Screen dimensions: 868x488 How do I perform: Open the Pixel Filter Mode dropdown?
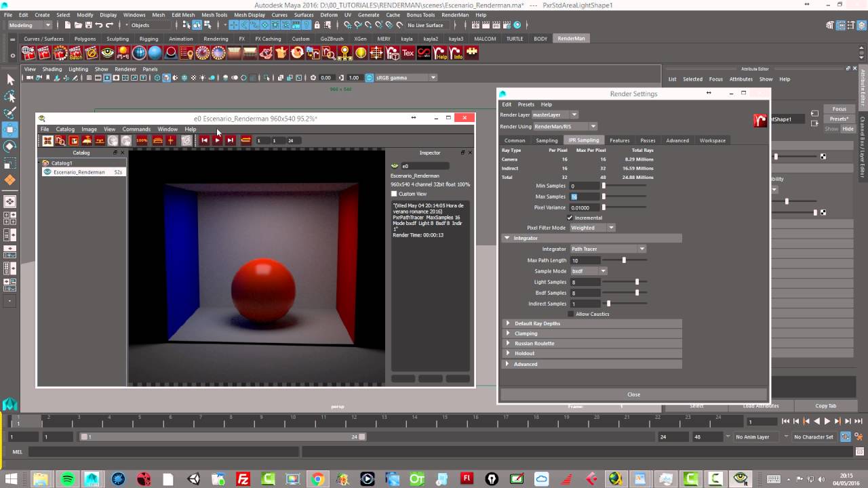592,228
